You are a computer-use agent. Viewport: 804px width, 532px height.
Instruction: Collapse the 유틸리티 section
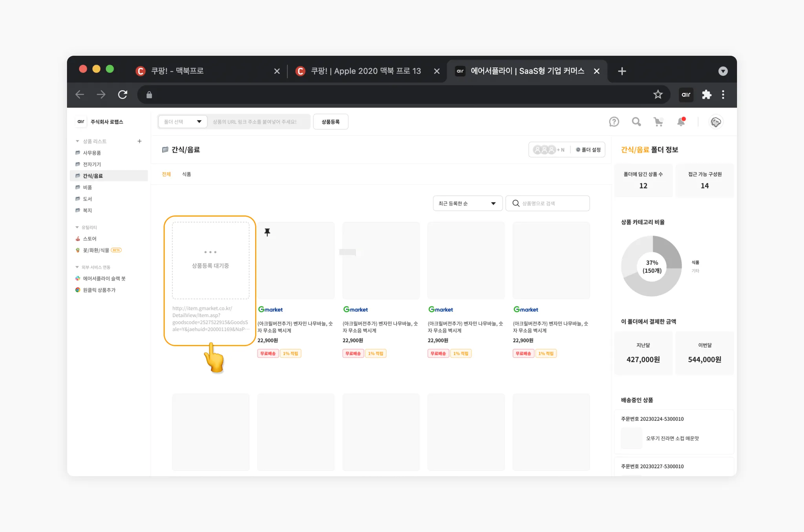[77, 227]
